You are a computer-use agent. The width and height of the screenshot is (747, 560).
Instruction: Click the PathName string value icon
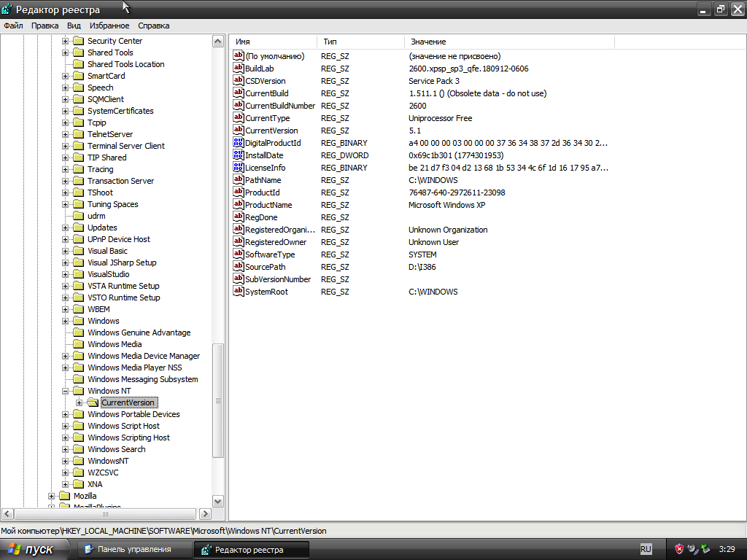point(239,179)
